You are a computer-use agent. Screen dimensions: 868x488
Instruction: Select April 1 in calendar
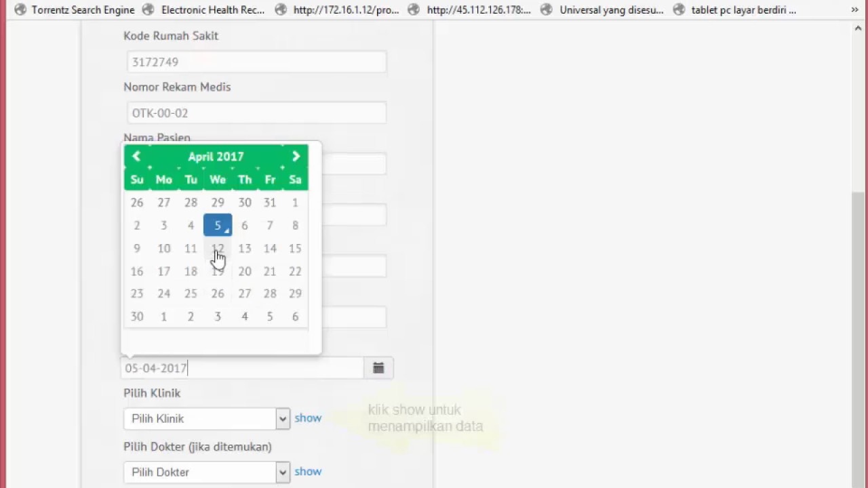(x=295, y=202)
